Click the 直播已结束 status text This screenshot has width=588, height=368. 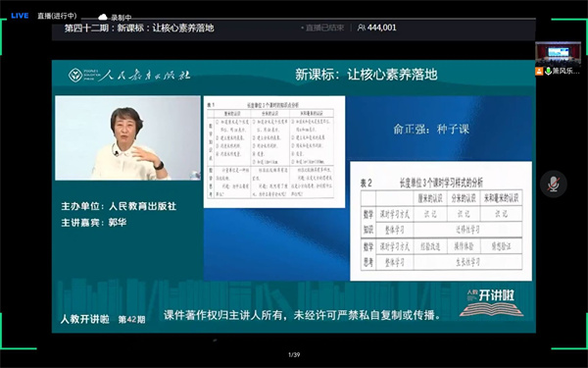pos(324,27)
